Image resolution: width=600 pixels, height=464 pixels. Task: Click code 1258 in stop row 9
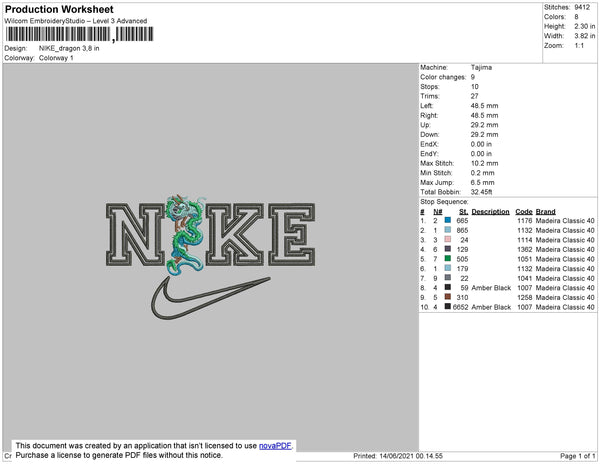click(x=525, y=297)
